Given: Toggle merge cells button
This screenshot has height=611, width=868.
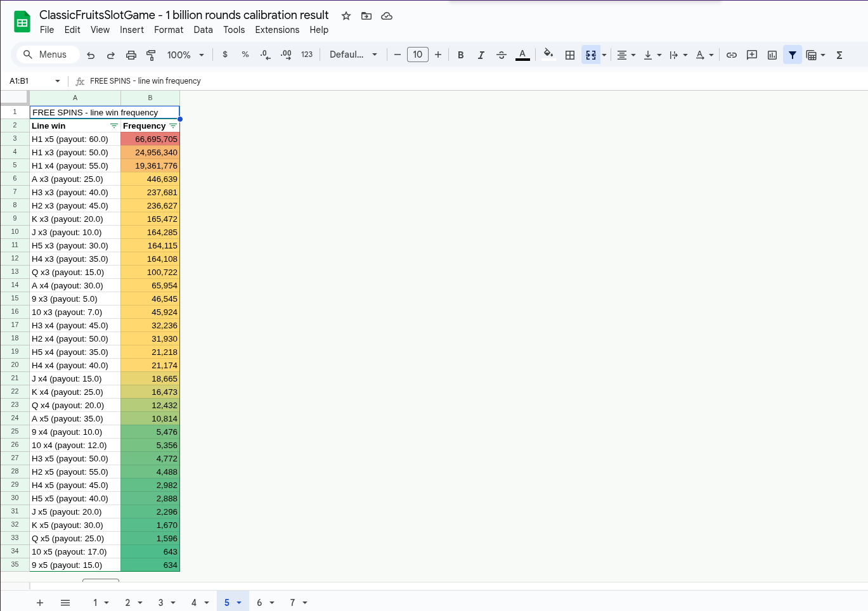Looking at the screenshot, I should pyautogui.click(x=591, y=55).
